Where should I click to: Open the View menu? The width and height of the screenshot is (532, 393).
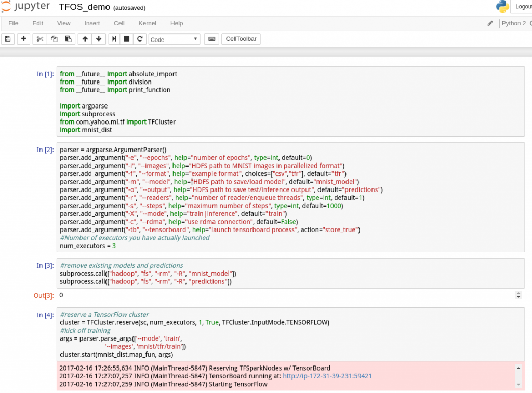point(64,23)
